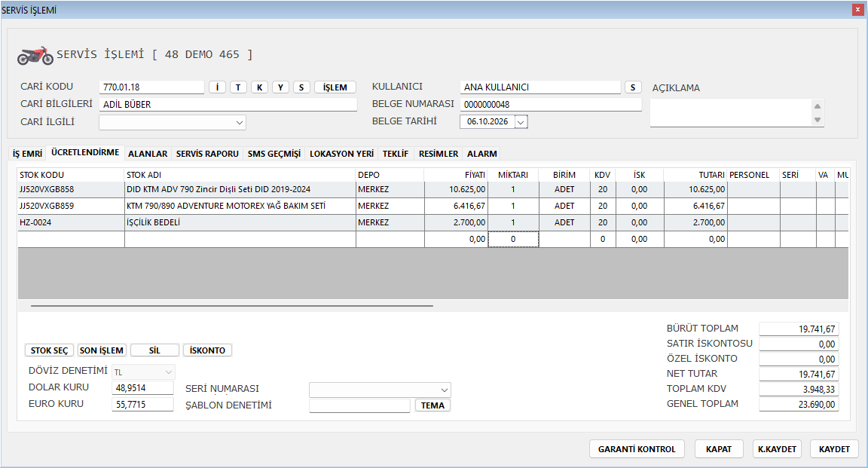The width and height of the screenshot is (868, 468).
Task: Click the Açıklama scroll up arrow
Action: click(817, 106)
